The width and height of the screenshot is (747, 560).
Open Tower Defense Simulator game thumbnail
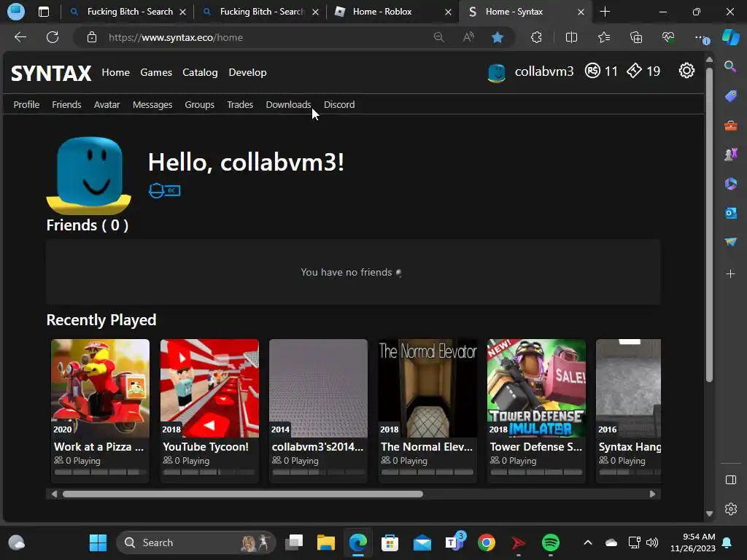coord(536,388)
